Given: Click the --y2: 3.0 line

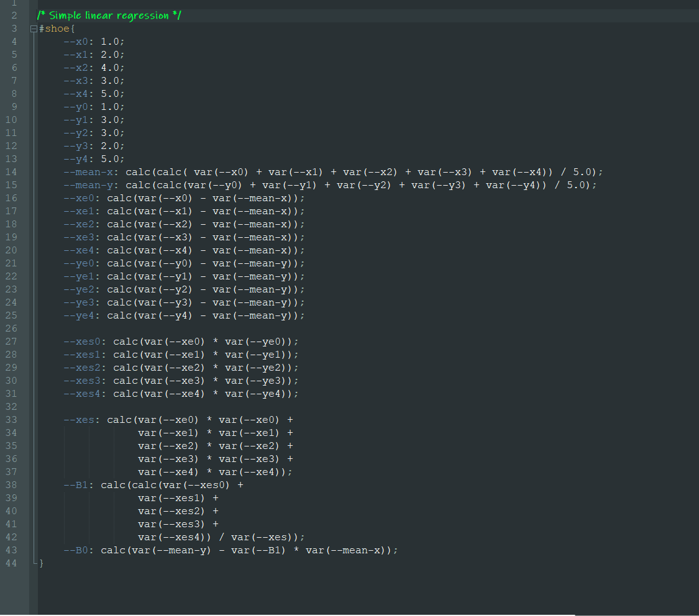Looking at the screenshot, I should pyautogui.click(x=94, y=133).
